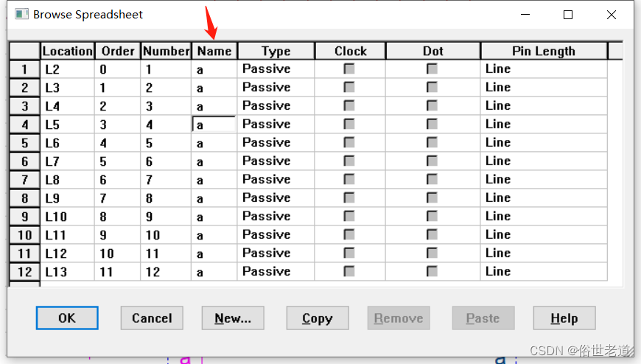Enable Clock checkbox for row 1
The width and height of the screenshot is (641, 364).
pos(349,69)
